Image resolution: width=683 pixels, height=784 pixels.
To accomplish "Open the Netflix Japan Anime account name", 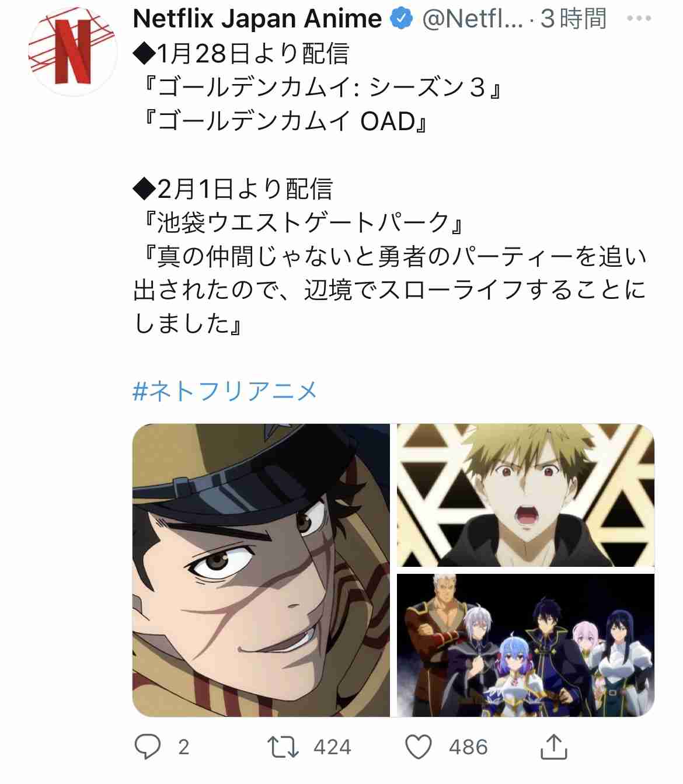I will click(x=257, y=19).
